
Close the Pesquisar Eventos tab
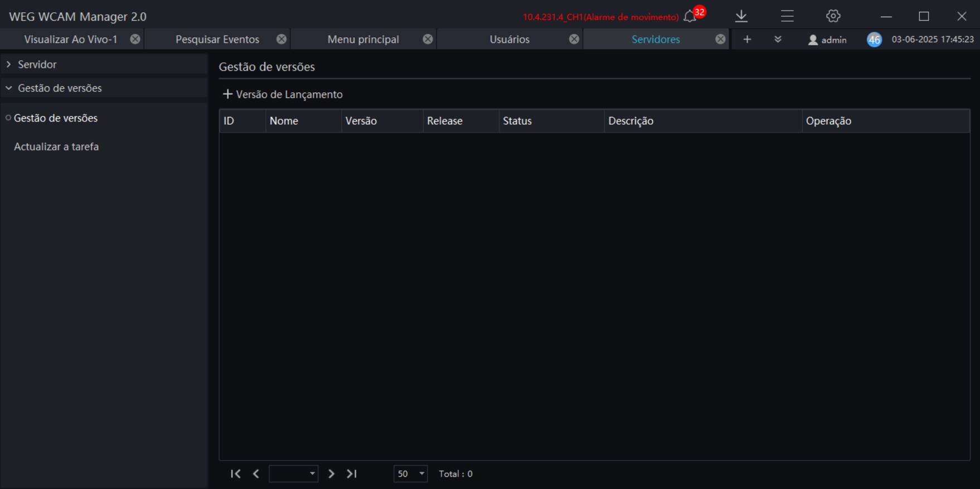coord(282,39)
